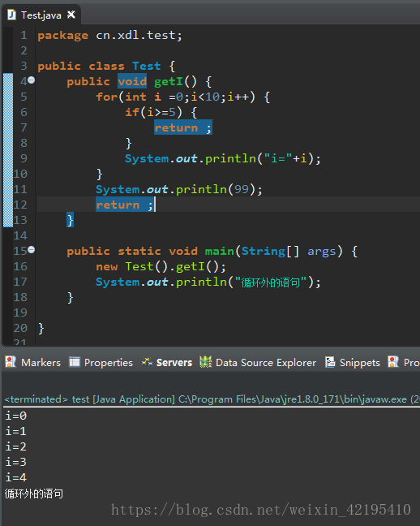This screenshot has height=526, width=420.
Task: Click the Data Source Explorer icon
Action: tap(205, 362)
